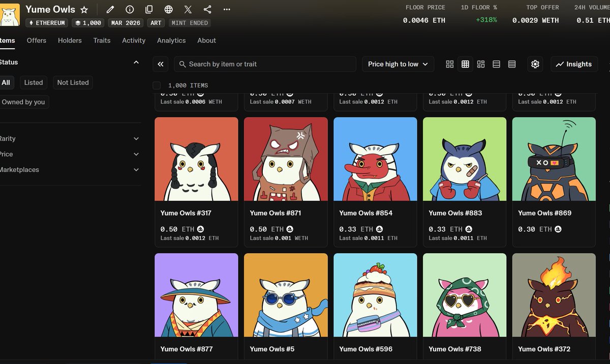610x364 pixels.
Task: Click the 0.0046 ETH floor price value
Action: pos(424,20)
